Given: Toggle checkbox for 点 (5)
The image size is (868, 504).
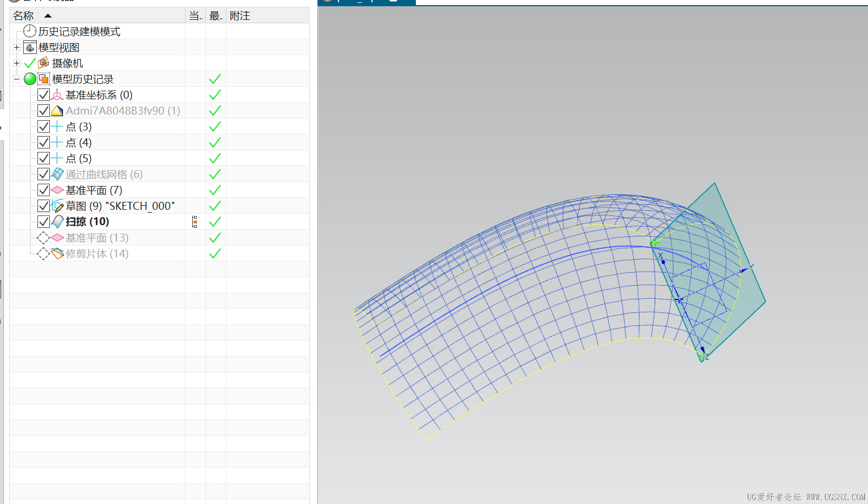Looking at the screenshot, I should click(x=44, y=158).
